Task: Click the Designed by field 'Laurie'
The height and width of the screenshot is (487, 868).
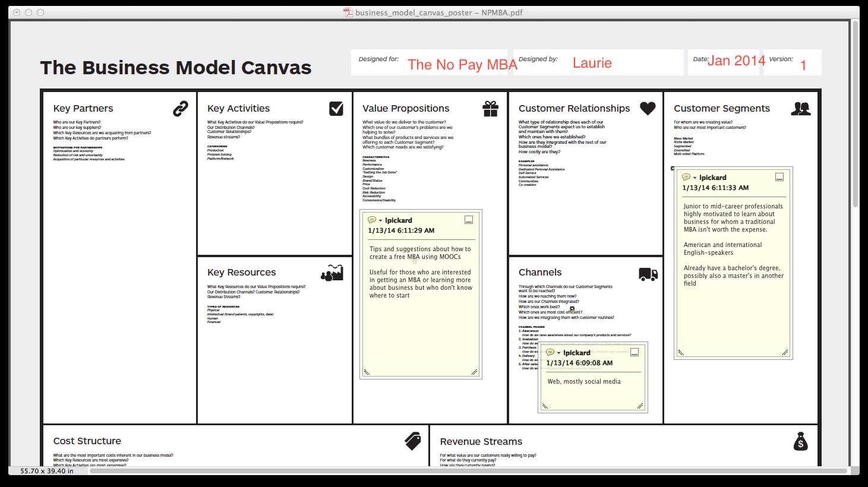Action: (592, 63)
